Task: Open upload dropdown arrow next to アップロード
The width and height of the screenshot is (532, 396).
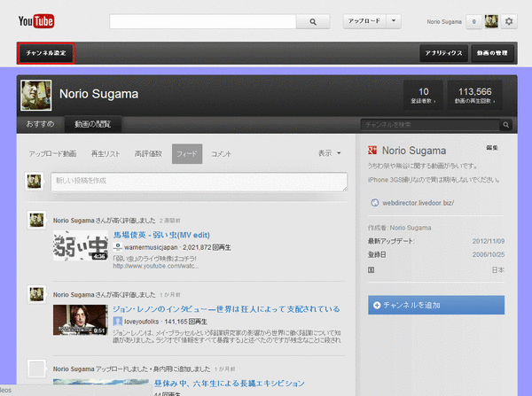Action: click(x=394, y=21)
